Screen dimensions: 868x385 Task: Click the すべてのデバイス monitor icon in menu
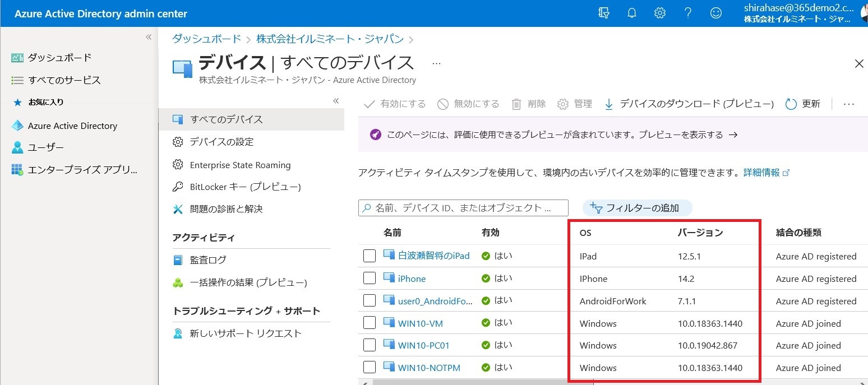tap(178, 119)
